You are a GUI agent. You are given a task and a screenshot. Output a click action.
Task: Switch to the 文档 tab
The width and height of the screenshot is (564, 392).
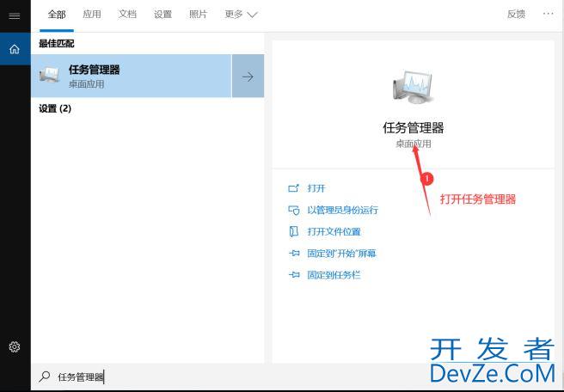tap(127, 15)
